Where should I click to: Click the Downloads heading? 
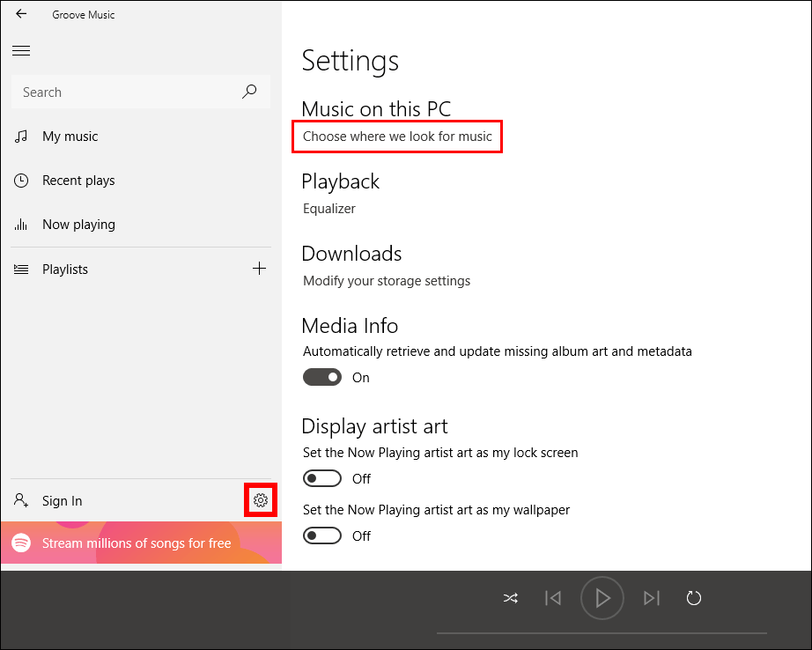click(351, 254)
